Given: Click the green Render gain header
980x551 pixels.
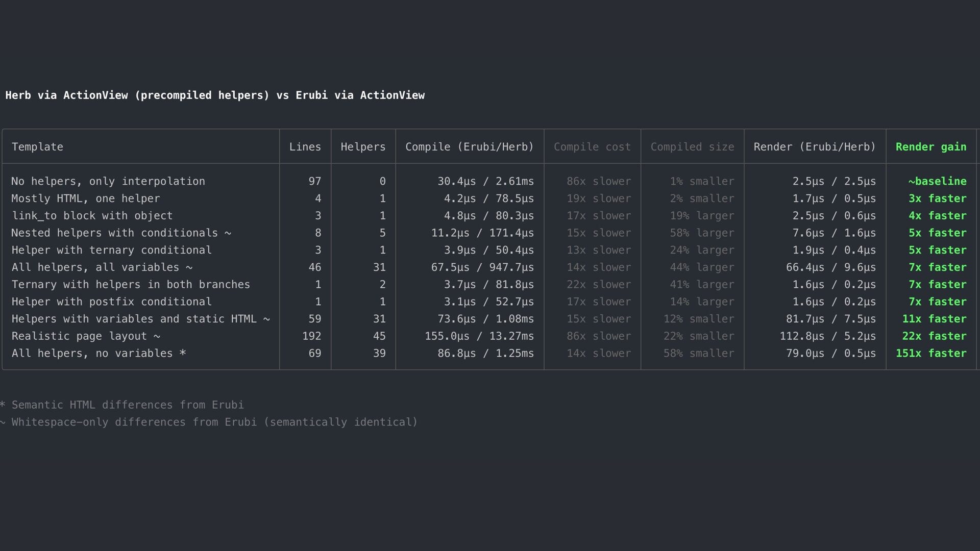Looking at the screenshot, I should point(930,147).
